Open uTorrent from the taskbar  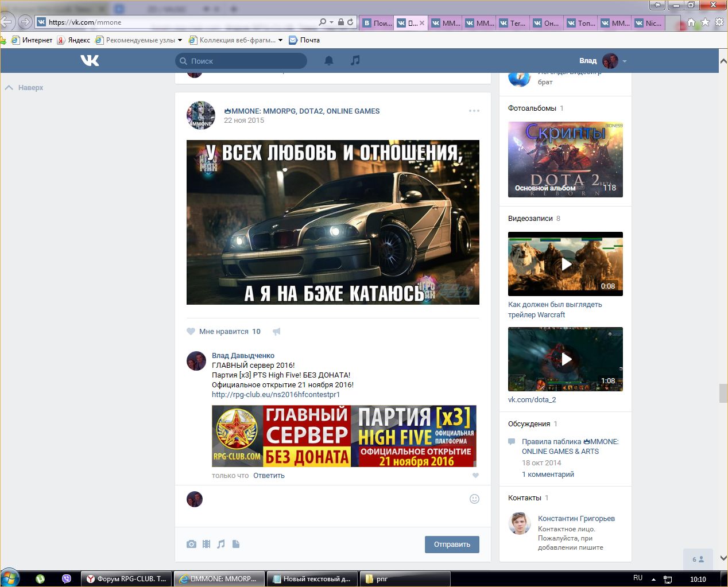click(40, 579)
